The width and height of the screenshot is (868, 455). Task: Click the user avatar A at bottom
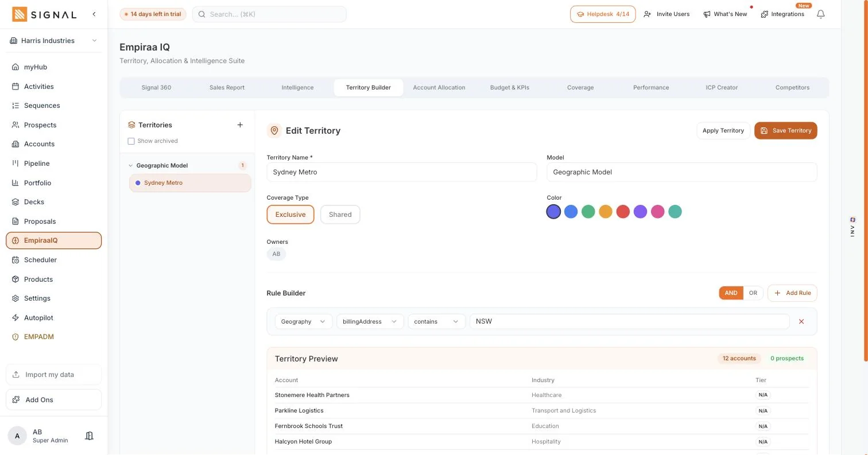click(x=17, y=436)
